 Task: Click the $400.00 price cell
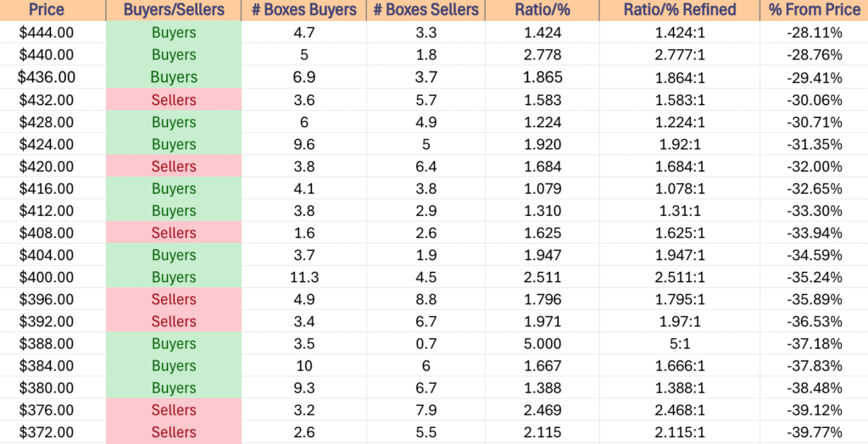(47, 277)
